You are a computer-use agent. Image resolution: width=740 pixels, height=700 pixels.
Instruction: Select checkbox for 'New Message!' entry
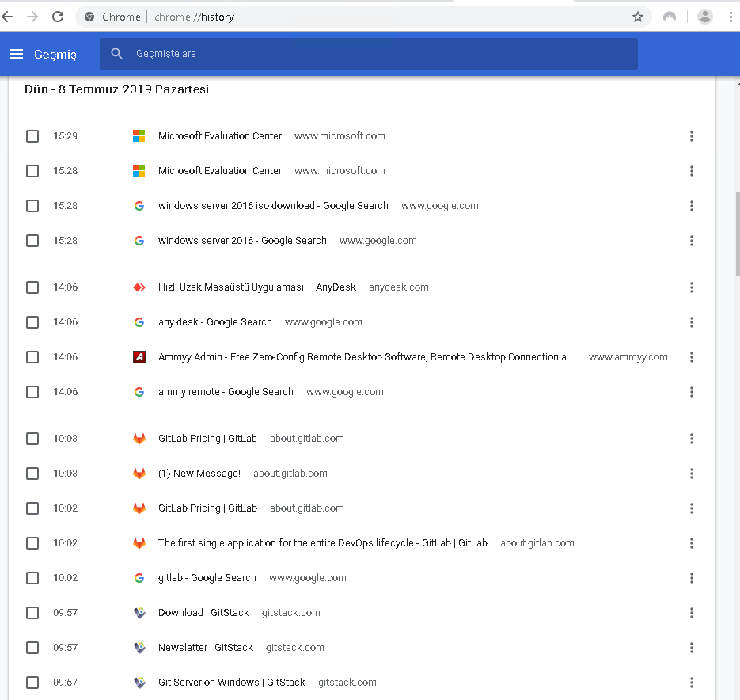[32, 474]
